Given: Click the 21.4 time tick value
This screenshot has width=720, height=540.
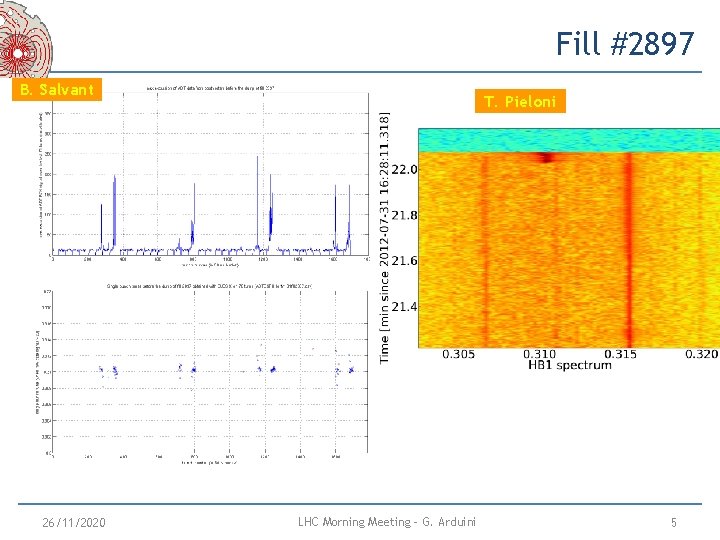Looking at the screenshot, I should click(405, 306).
